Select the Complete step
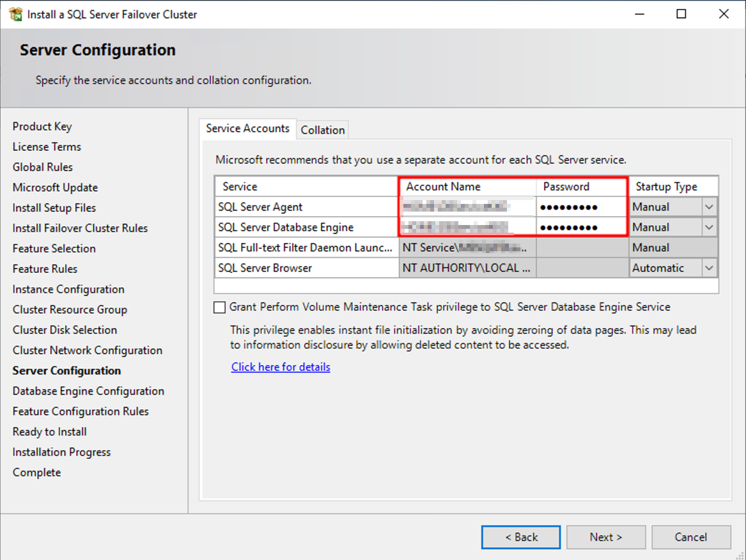The width and height of the screenshot is (746, 560). 36,473
